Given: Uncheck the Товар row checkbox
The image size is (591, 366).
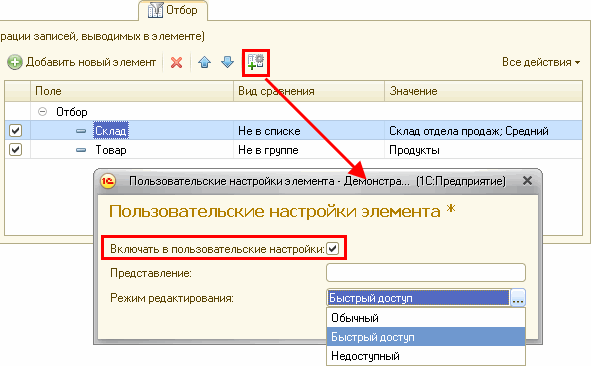Looking at the screenshot, I should pyautogui.click(x=15, y=150).
